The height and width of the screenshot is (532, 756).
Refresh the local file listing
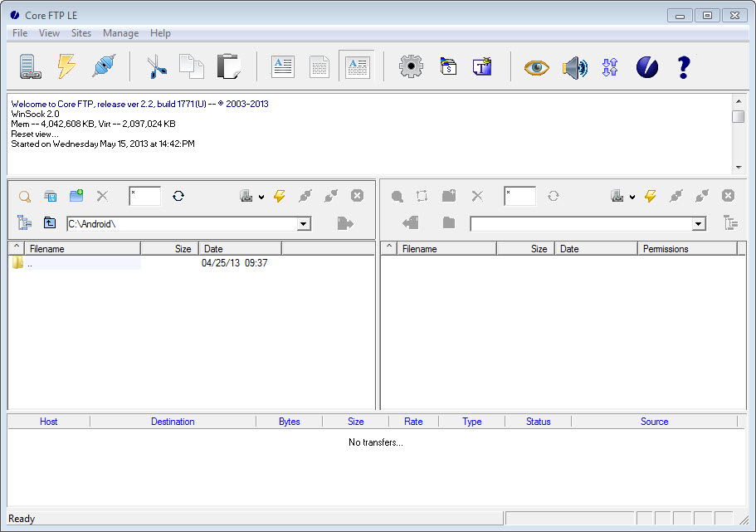click(178, 196)
